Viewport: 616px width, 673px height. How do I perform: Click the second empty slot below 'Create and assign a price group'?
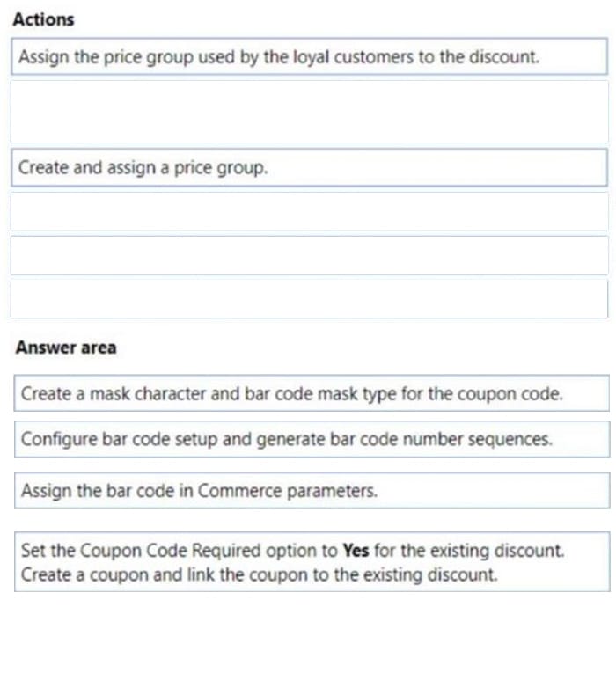click(x=309, y=255)
